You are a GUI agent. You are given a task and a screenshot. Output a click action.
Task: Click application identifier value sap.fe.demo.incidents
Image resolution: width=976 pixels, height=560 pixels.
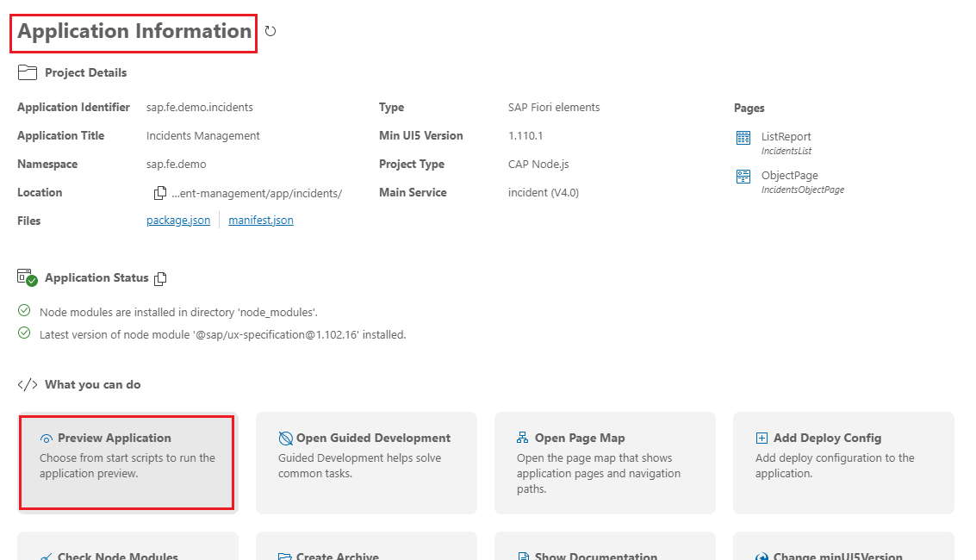(200, 107)
